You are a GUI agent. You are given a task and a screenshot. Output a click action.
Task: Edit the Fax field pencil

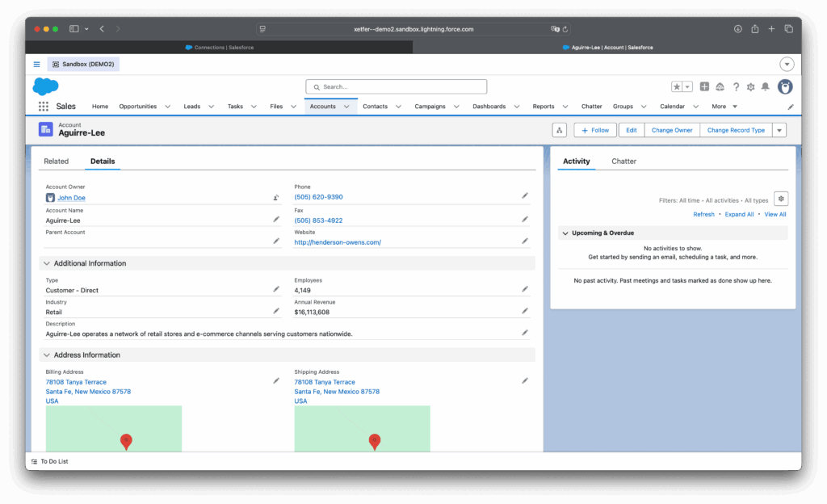(x=525, y=220)
